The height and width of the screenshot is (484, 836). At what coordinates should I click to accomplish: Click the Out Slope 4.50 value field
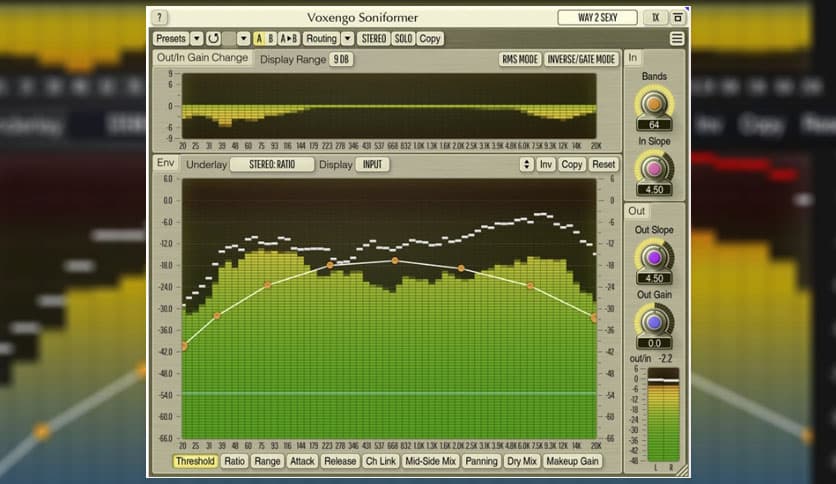(x=654, y=278)
